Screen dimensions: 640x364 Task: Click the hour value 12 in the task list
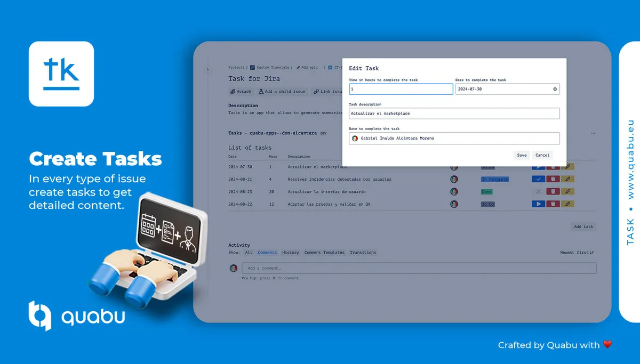click(271, 204)
